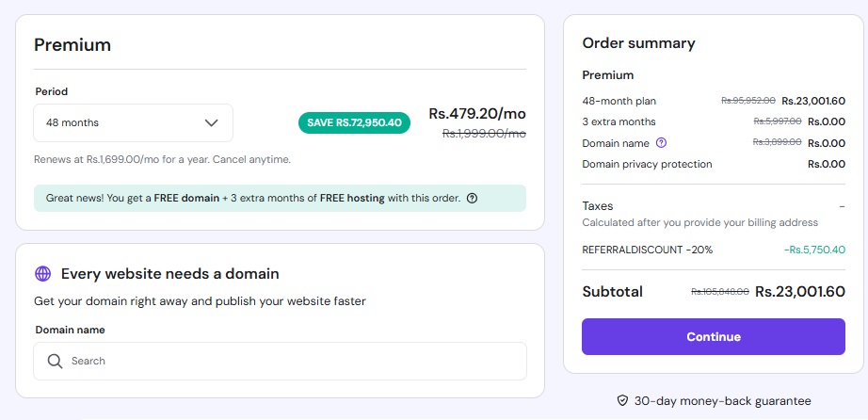
Task: Click the 30-day money-back guarantee text
Action: pyautogui.click(x=722, y=400)
